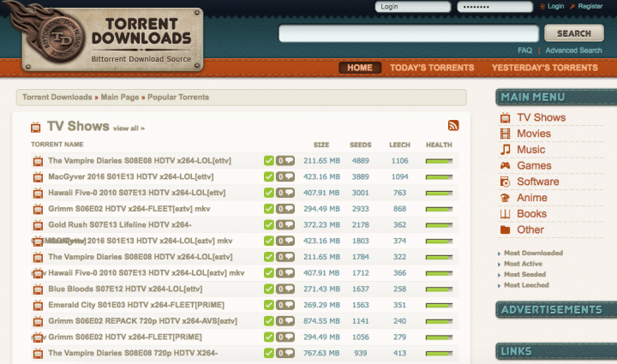Focus the main torrent search field
The width and height of the screenshot is (617, 364).
(x=409, y=33)
